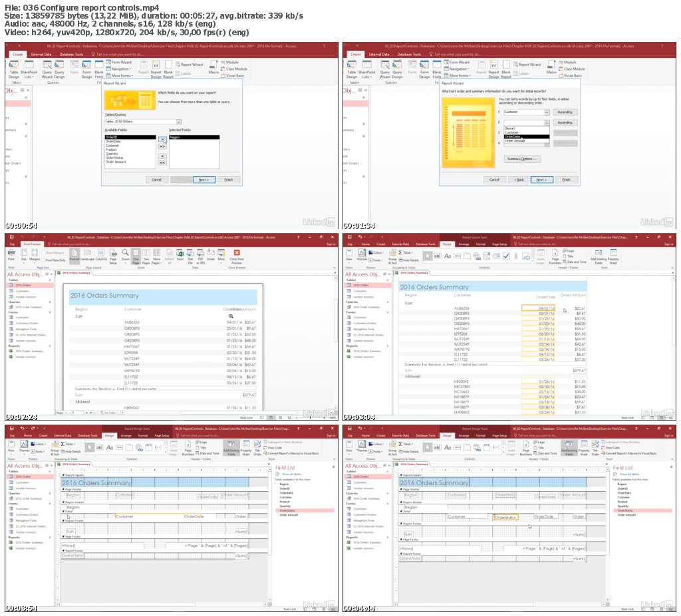The height and width of the screenshot is (616, 681).
Task: Open SharePoint Lists dropdown in the 00:00:54 frame
Action: [x=29, y=69]
